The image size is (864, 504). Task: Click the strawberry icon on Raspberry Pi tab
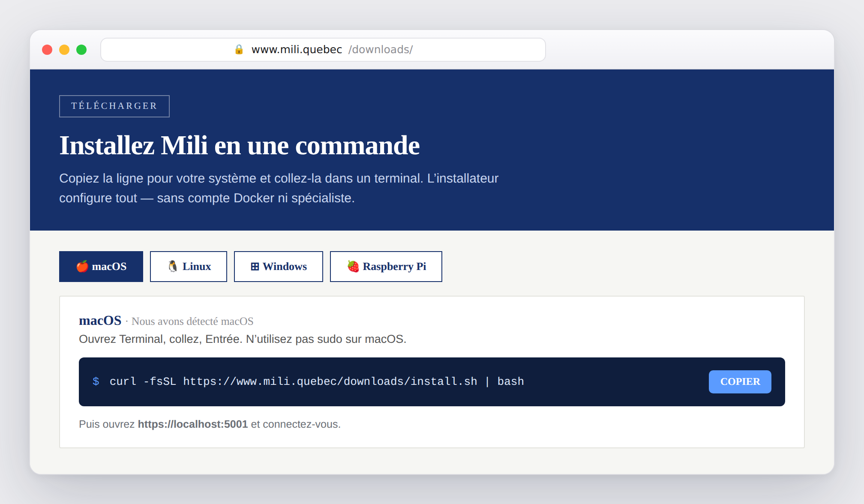point(353,266)
